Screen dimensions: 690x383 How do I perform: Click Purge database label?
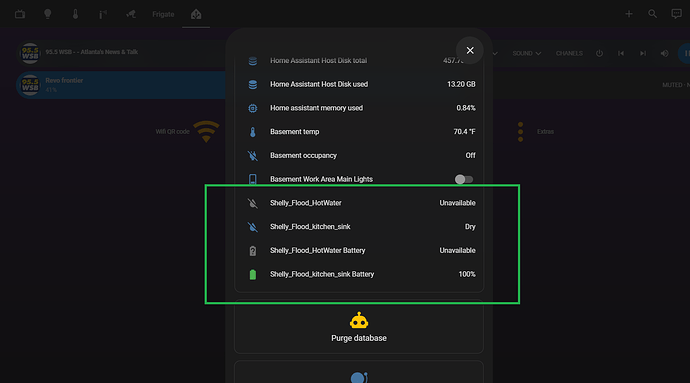[x=359, y=338]
